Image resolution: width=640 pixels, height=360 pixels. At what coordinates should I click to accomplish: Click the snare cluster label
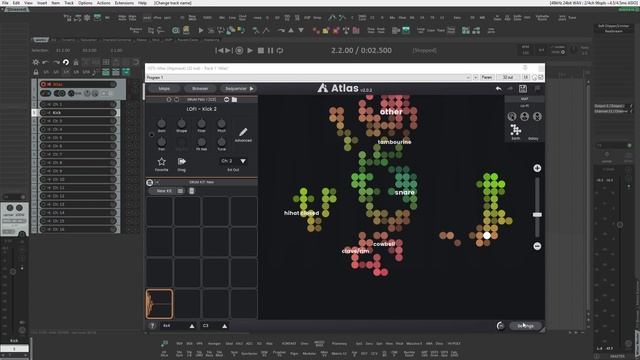pos(404,192)
